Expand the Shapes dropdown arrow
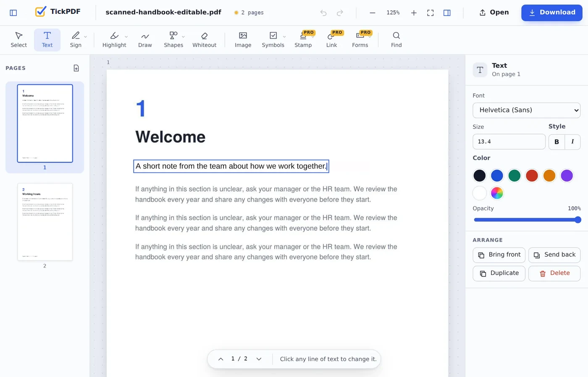Image resolution: width=588 pixels, height=377 pixels. coord(183,37)
